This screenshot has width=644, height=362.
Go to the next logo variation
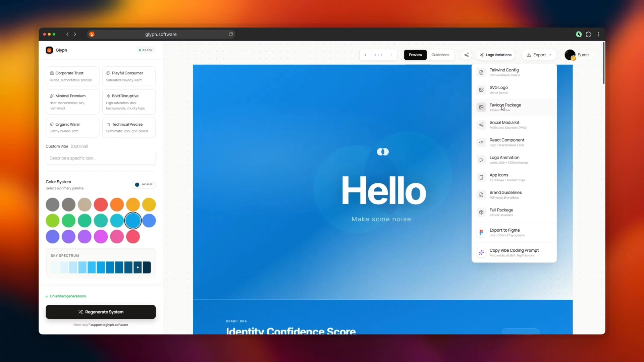tap(391, 55)
